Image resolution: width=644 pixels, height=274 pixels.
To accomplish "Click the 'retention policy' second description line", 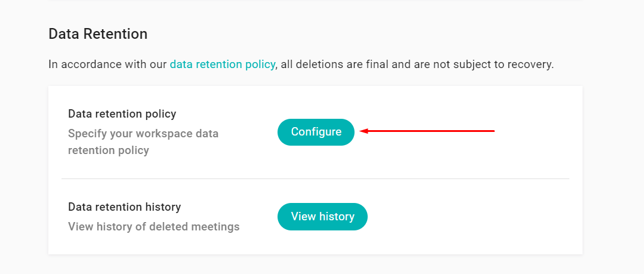I will [x=108, y=150].
